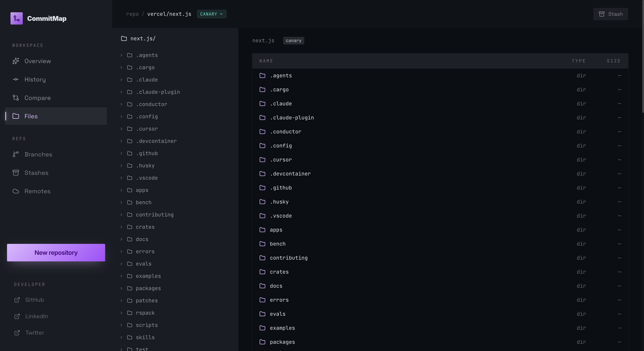Click the repo breadcrumb link

(x=132, y=14)
